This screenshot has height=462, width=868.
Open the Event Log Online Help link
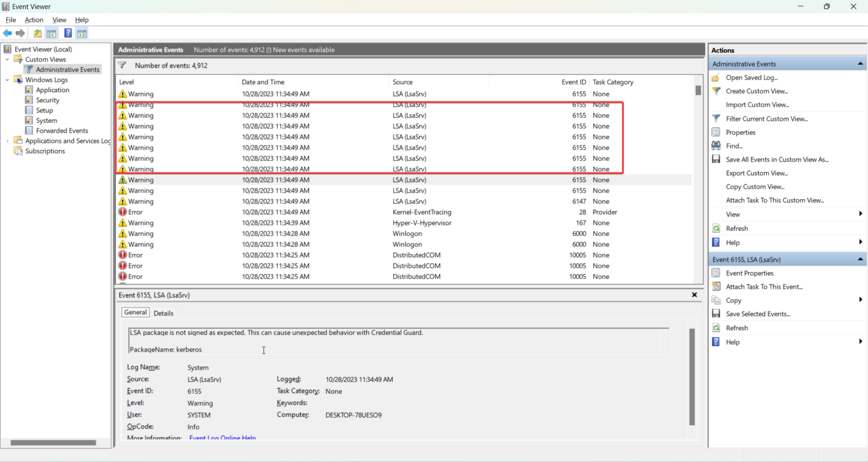222,438
